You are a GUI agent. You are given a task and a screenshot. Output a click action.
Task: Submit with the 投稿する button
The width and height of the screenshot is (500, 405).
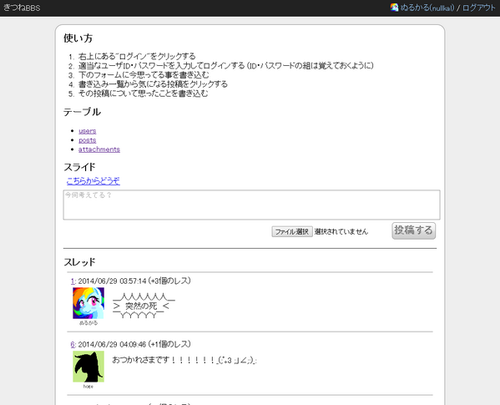tap(414, 231)
